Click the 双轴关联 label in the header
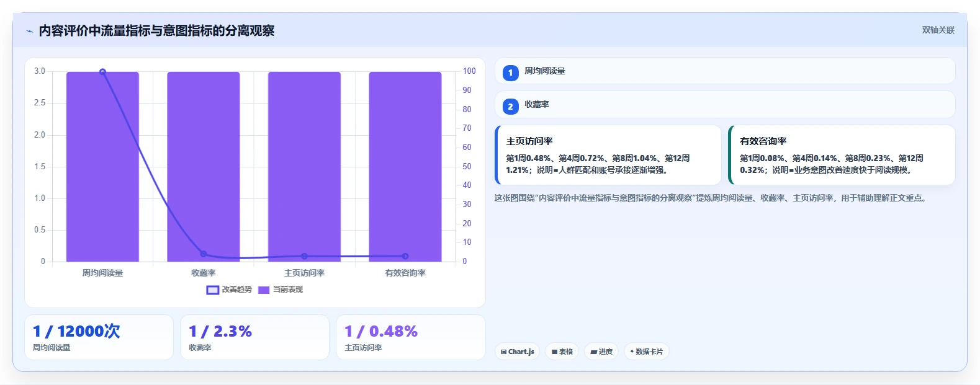The height and width of the screenshot is (385, 980). click(x=938, y=30)
